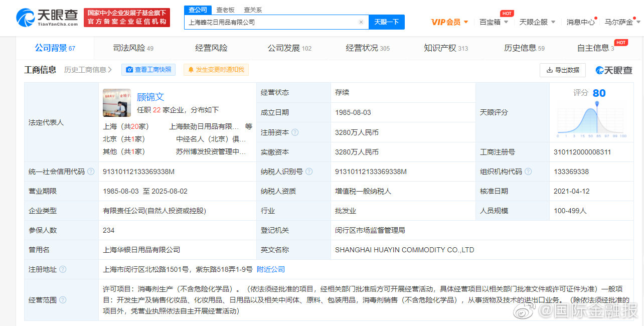Open 历史工商信息 link
Screen dimensions: 644x326
88,70
